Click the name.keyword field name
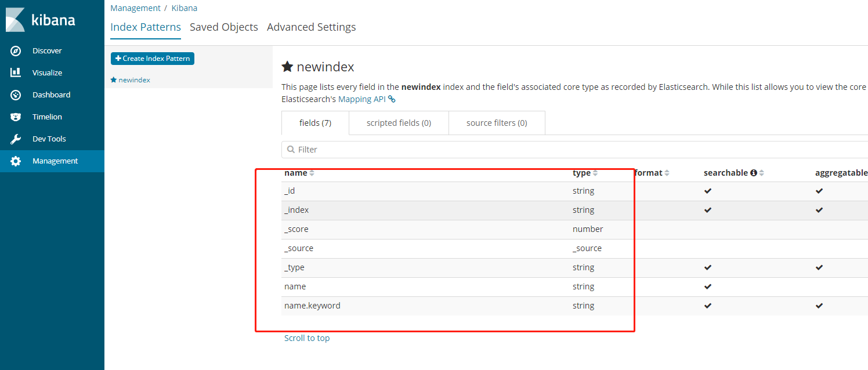The width and height of the screenshot is (868, 370). [x=312, y=306]
